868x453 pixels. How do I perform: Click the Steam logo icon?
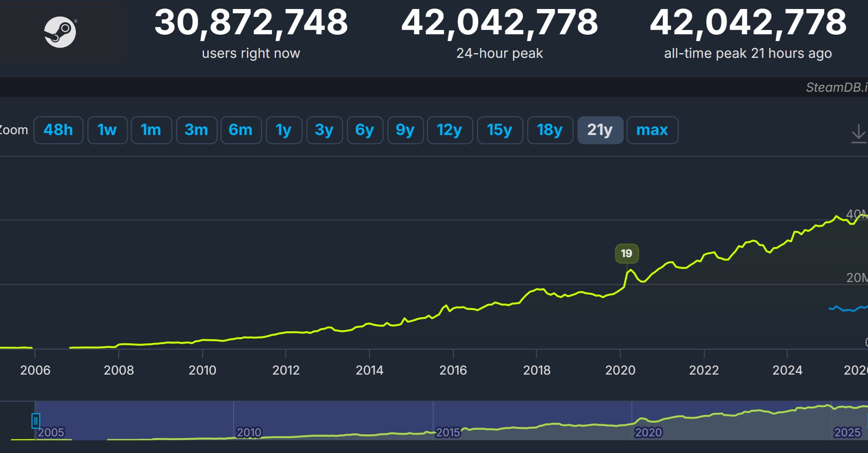(60, 32)
